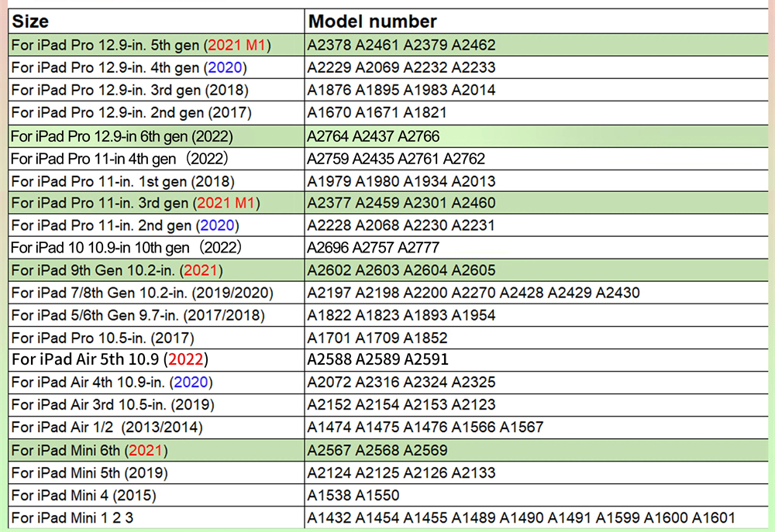Image resolution: width=775 pixels, height=532 pixels.
Task: Click "For iPad 10 10.9-in 10th gen (2022)"
Action: [x=126, y=248]
